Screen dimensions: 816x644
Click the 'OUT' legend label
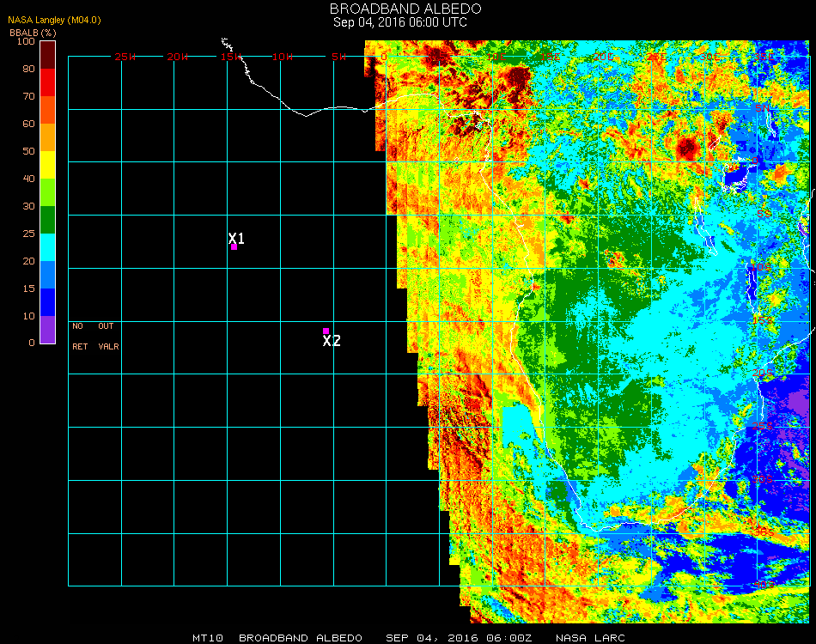pos(106,326)
